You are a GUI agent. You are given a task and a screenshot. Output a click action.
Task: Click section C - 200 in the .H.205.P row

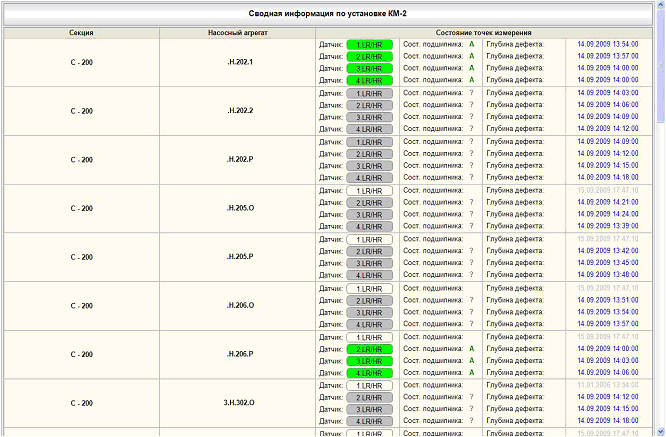tap(82, 257)
